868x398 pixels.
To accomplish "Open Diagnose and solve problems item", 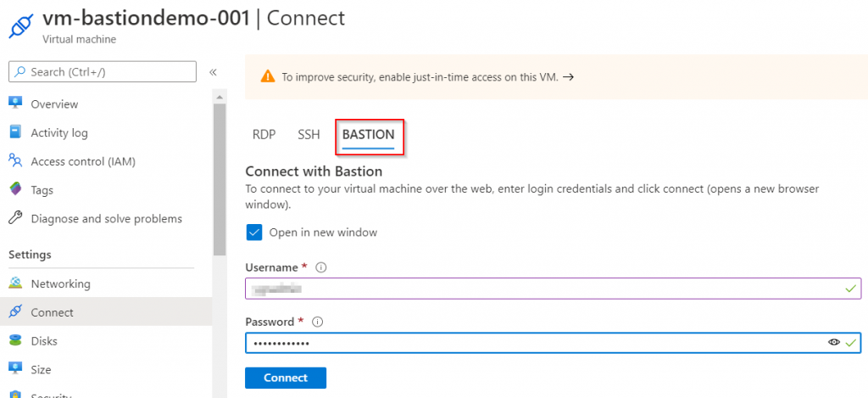I will (106, 218).
